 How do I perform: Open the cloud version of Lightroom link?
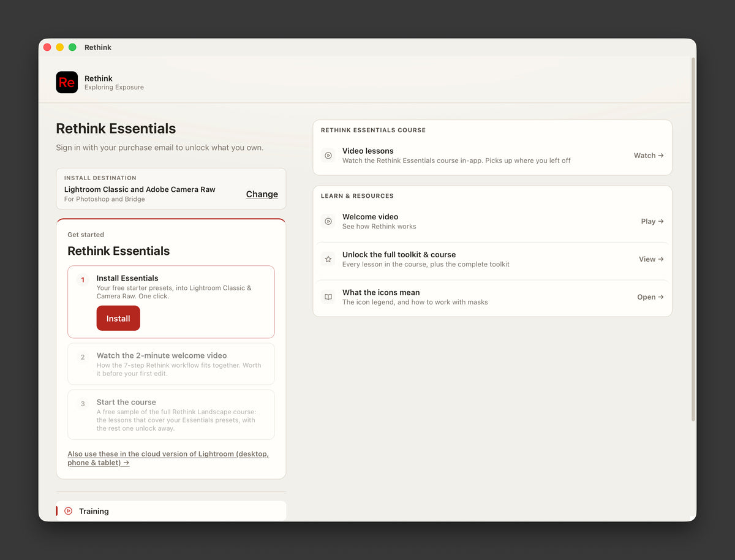tap(168, 458)
